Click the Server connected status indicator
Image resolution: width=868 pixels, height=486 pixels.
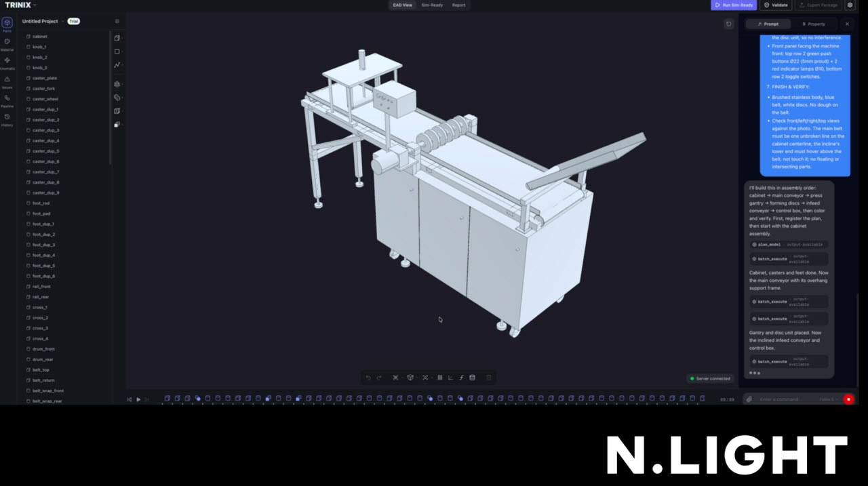710,378
